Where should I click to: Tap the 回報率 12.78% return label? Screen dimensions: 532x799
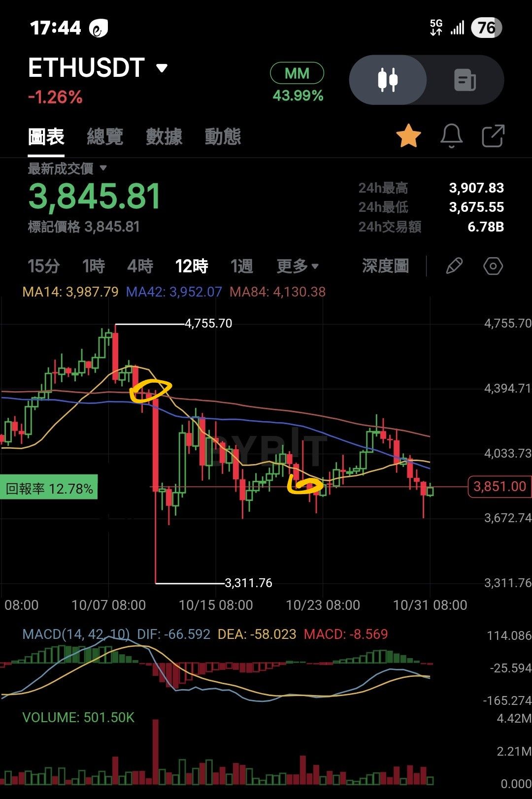[49, 488]
